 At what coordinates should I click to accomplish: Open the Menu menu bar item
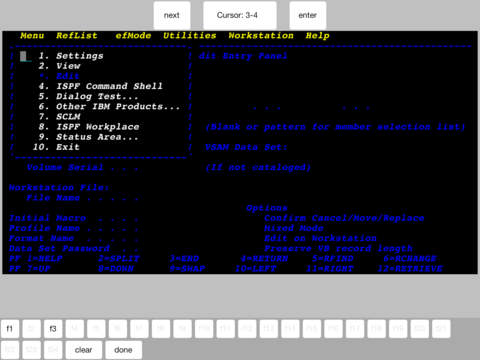coord(32,36)
